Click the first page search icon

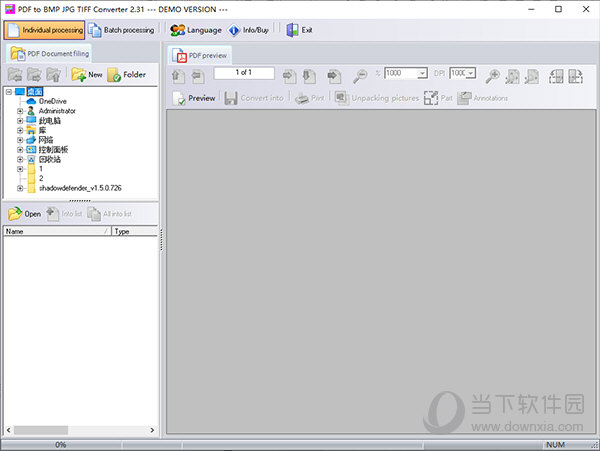[512, 76]
